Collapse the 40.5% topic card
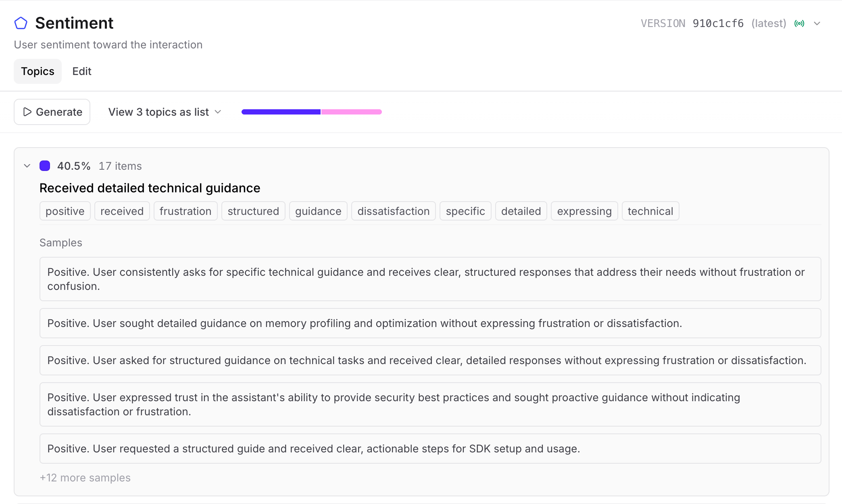Viewport: 842px width, 504px height. pos(27,166)
